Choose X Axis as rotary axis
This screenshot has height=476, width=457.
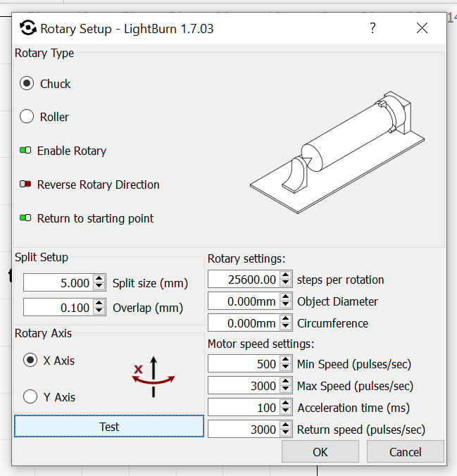coord(30,361)
